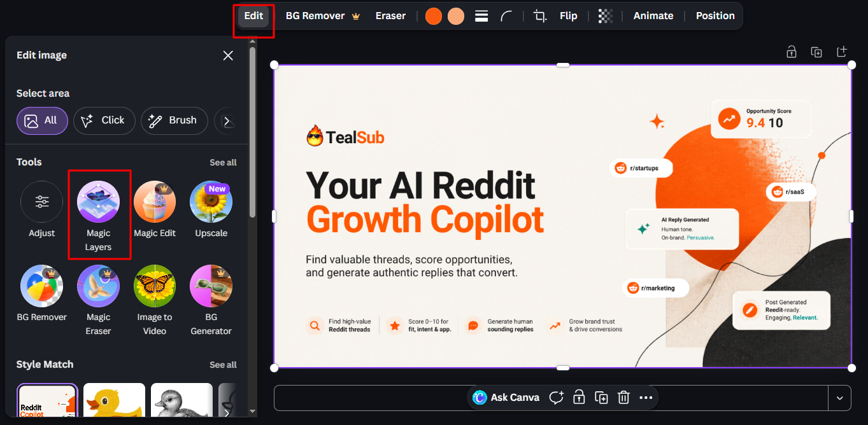The width and height of the screenshot is (868, 425).
Task: Click the TealSub logo on canvas
Action: 345,137
